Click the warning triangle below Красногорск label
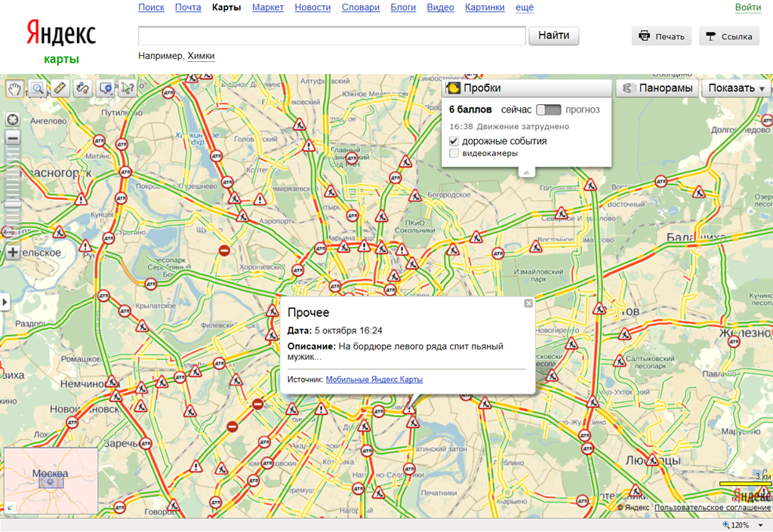This screenshot has width=773, height=532. point(81,199)
